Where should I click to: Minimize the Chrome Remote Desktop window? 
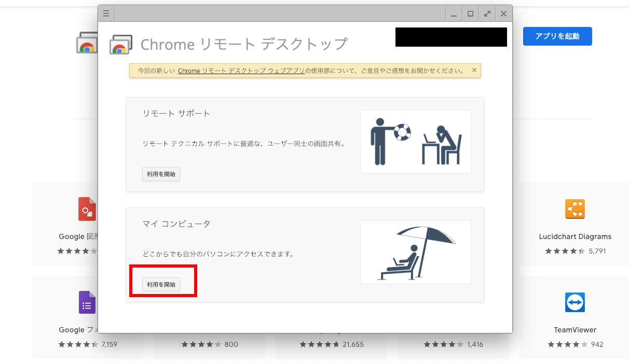click(x=454, y=14)
